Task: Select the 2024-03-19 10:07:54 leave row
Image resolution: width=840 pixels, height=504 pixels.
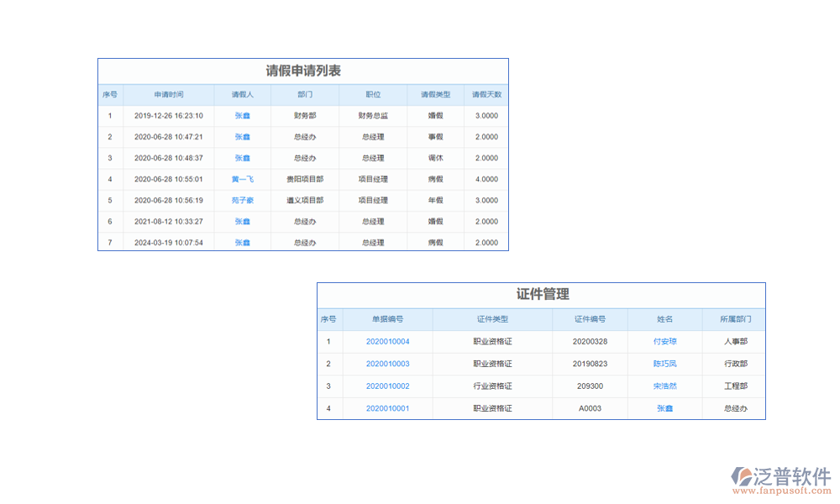Action: pos(168,243)
